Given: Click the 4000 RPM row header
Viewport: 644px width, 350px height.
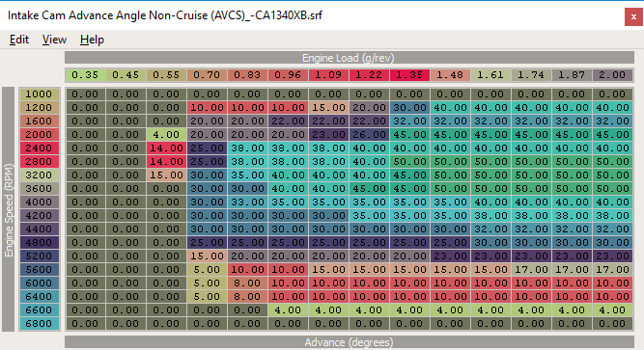Looking at the screenshot, I should coord(39,202).
